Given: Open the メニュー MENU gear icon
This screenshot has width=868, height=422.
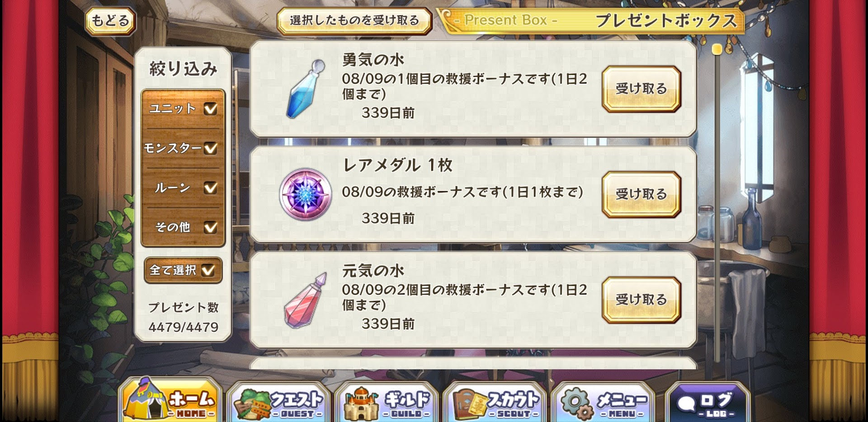Looking at the screenshot, I should (603, 402).
